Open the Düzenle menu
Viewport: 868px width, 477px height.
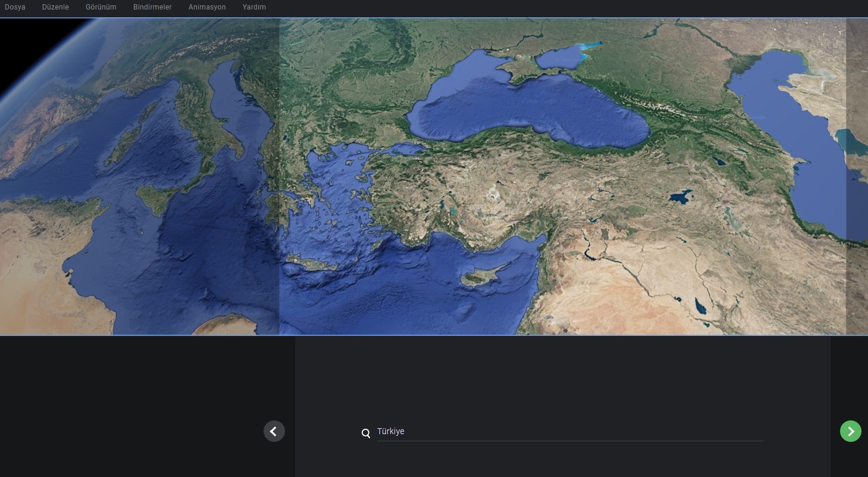pos(55,7)
